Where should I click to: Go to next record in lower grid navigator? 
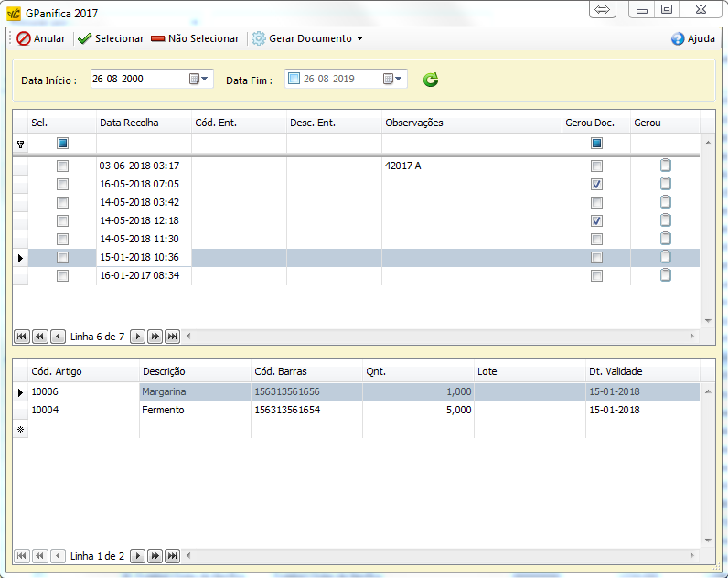[137, 555]
